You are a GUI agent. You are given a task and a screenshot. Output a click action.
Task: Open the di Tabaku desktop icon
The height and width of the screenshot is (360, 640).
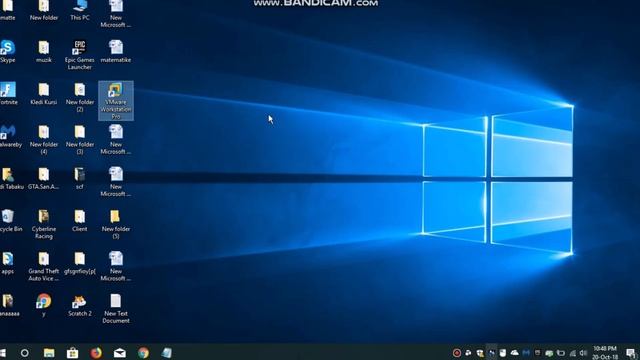11,178
